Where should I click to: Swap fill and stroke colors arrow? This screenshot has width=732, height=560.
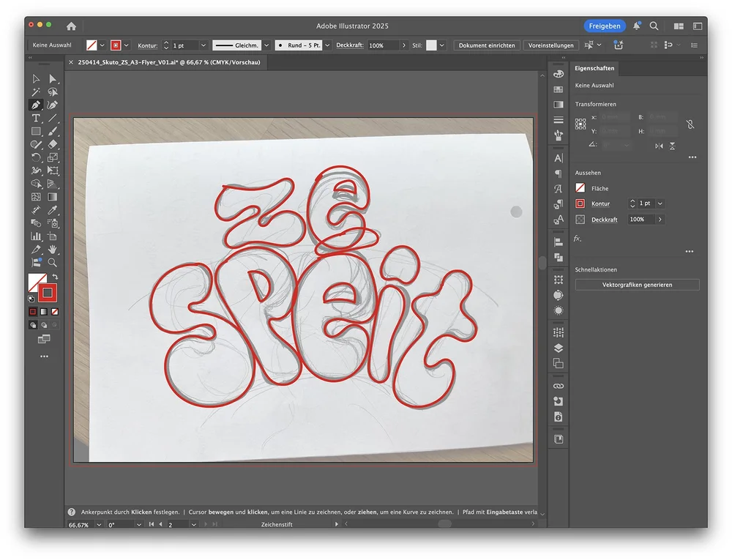click(x=55, y=277)
